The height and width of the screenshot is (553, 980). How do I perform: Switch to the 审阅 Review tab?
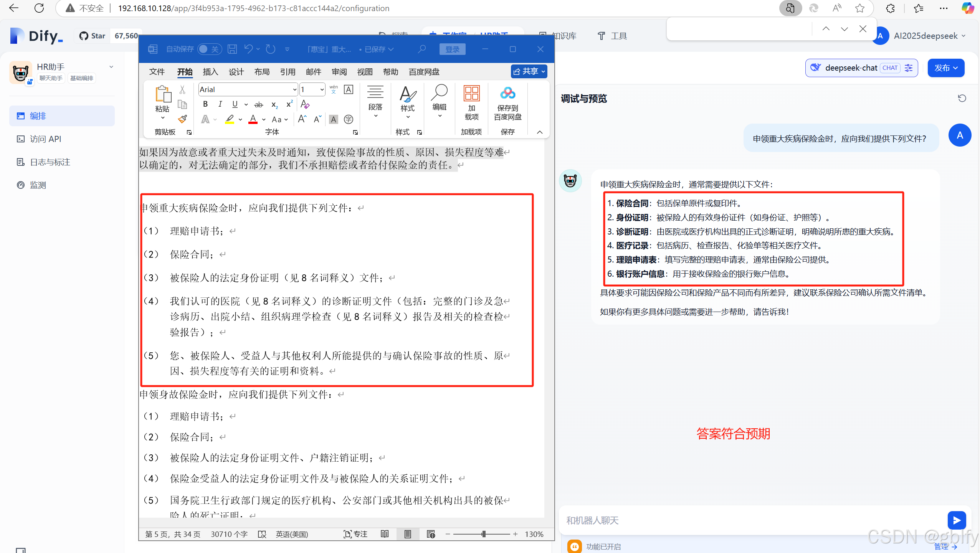pyautogui.click(x=339, y=72)
